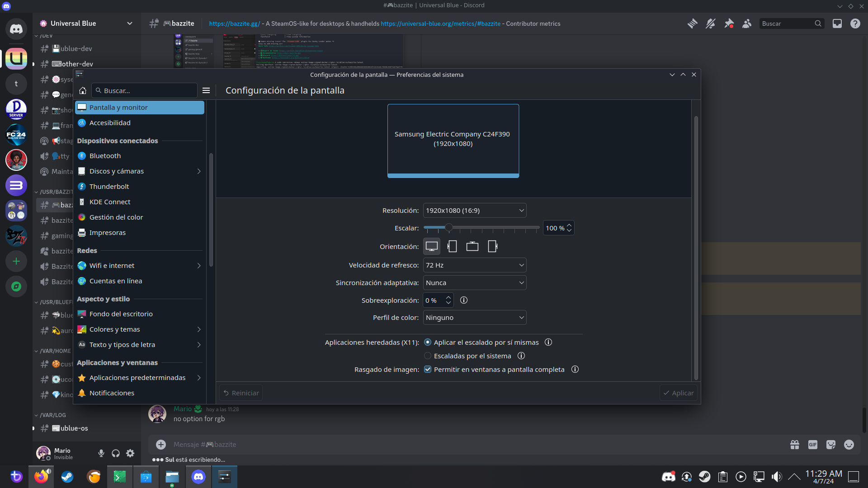Select upside-down orientation icon
This screenshot has width=868, height=488.
472,246
